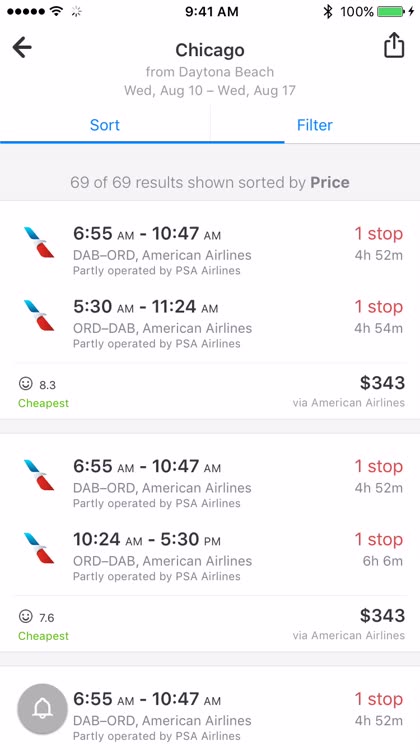Tap the 7.6 smiley rating icon

pos(25,617)
